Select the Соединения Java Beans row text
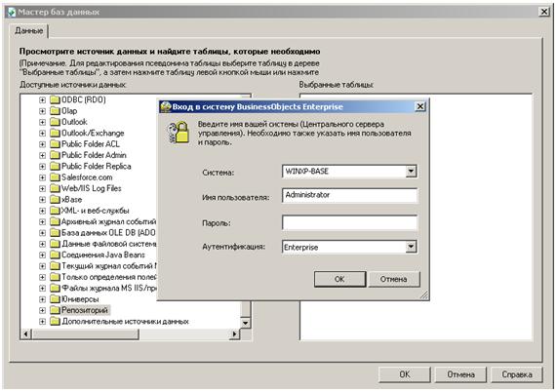 [103, 255]
